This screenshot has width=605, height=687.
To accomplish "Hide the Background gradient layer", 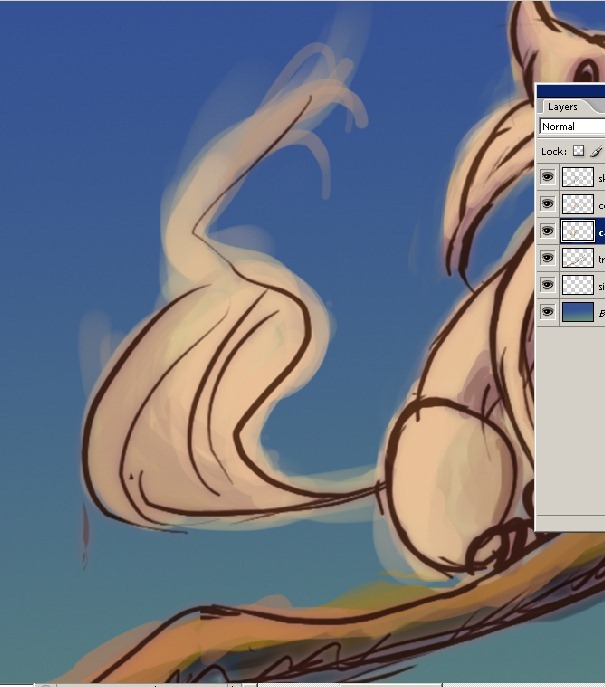I will coord(547,312).
